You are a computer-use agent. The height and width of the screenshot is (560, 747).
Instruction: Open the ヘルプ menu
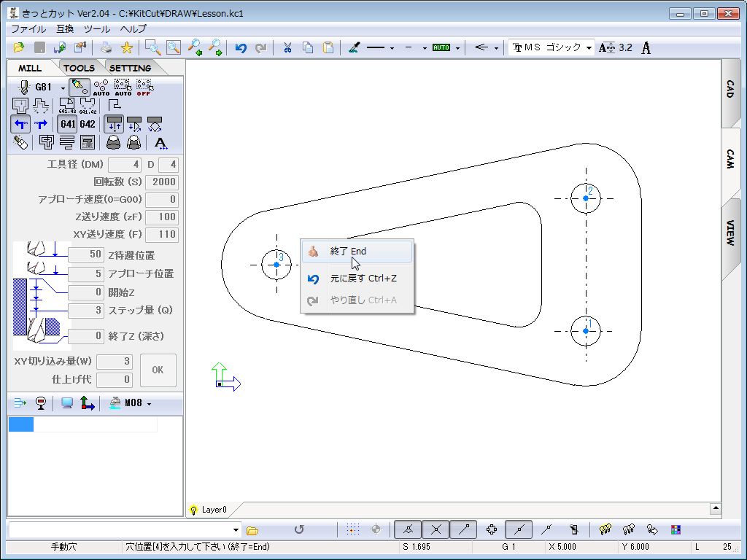(133, 29)
